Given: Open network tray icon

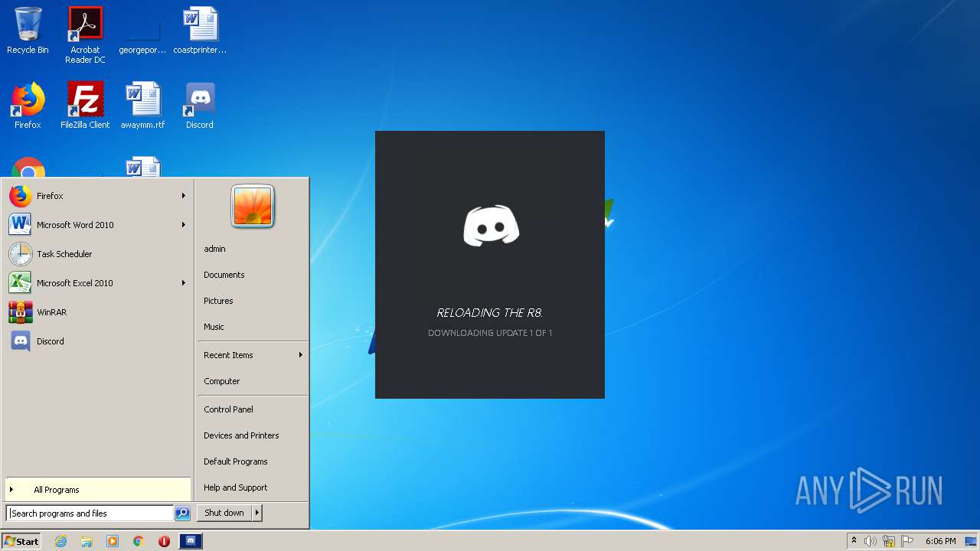Looking at the screenshot, I should [x=889, y=541].
